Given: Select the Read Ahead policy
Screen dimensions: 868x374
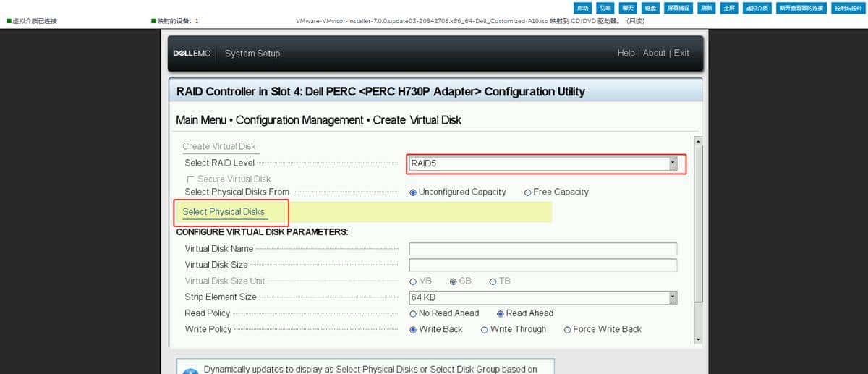Looking at the screenshot, I should (x=501, y=314).
